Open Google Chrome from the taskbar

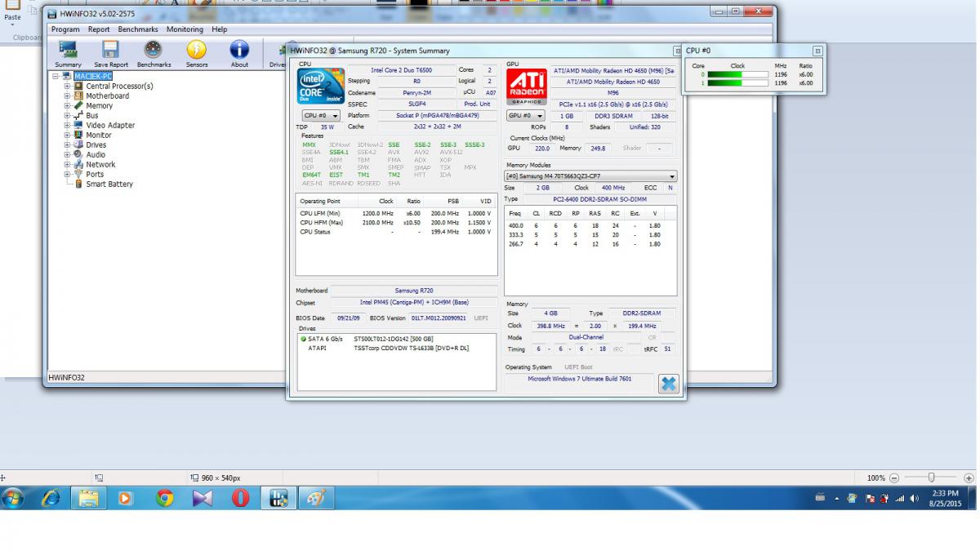click(x=164, y=497)
